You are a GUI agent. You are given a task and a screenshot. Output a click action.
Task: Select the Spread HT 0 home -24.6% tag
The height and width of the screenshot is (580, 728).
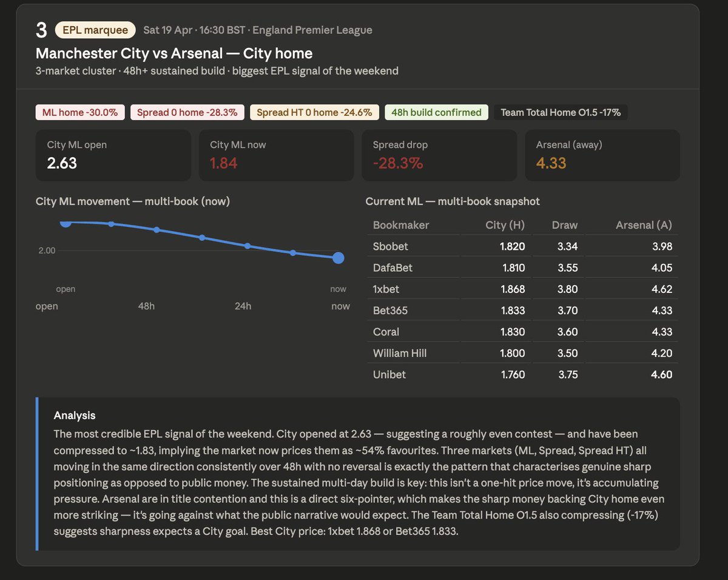click(x=315, y=112)
